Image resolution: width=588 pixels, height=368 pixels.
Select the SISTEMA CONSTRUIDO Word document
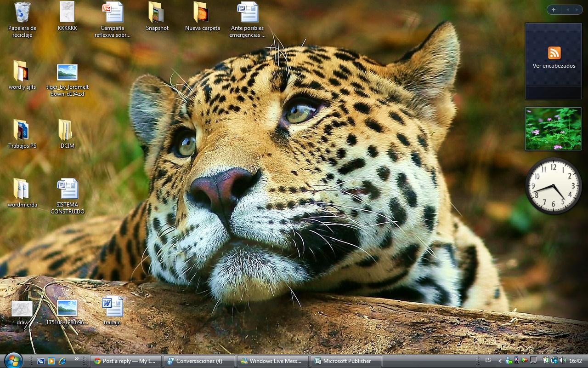point(68,189)
